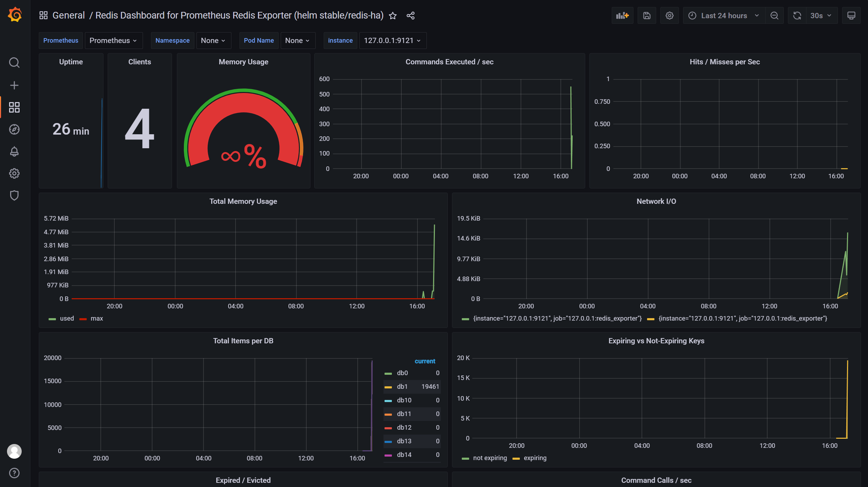Viewport: 868px width, 487px height.
Task: Click the db1 current value 19461
Action: 430,387
